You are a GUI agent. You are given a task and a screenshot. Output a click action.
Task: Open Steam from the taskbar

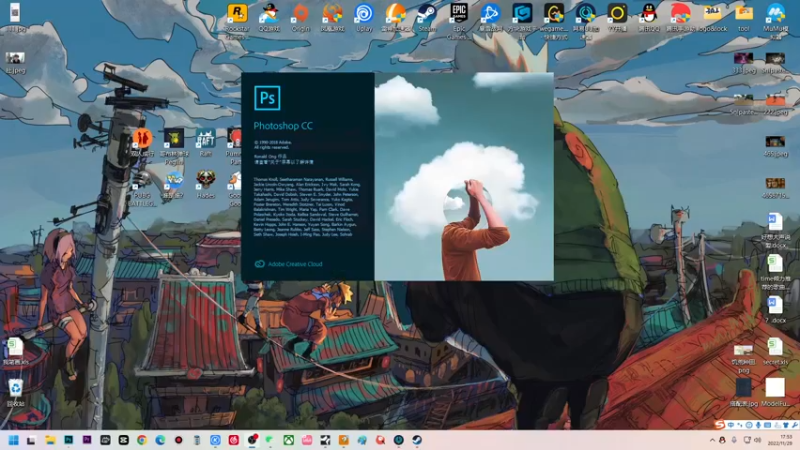click(417, 440)
